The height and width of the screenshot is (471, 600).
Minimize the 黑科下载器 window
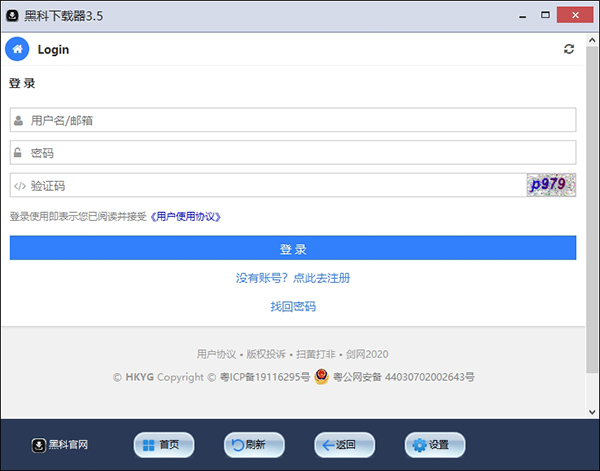[x=522, y=16]
